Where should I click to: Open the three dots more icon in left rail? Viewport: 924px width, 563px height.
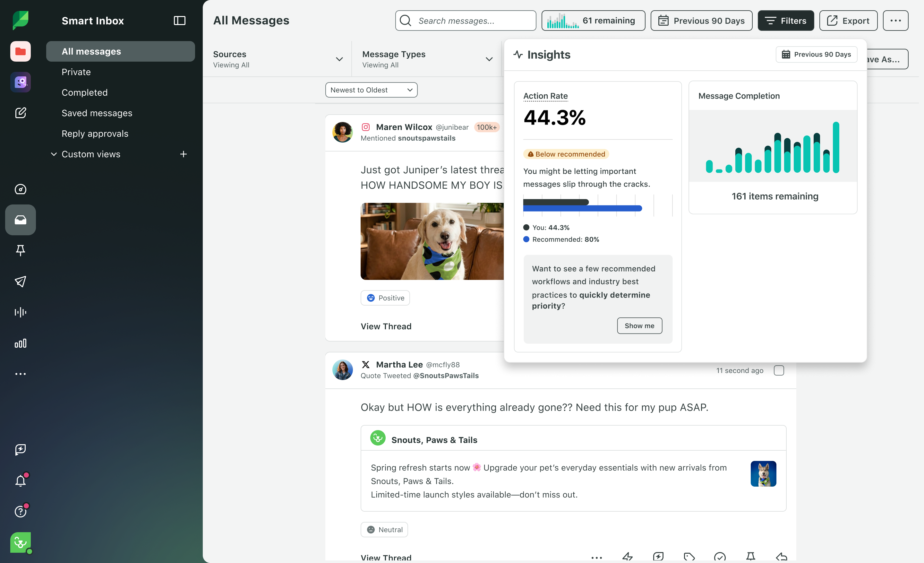[x=20, y=374]
